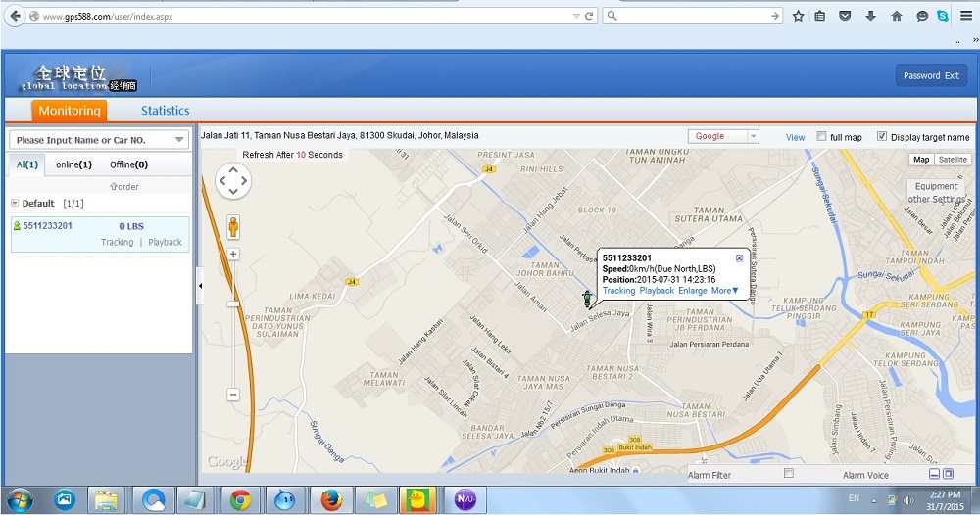Screen dimensions: 980x515
Task: Select the Offline(0) device tab
Action: coord(128,164)
